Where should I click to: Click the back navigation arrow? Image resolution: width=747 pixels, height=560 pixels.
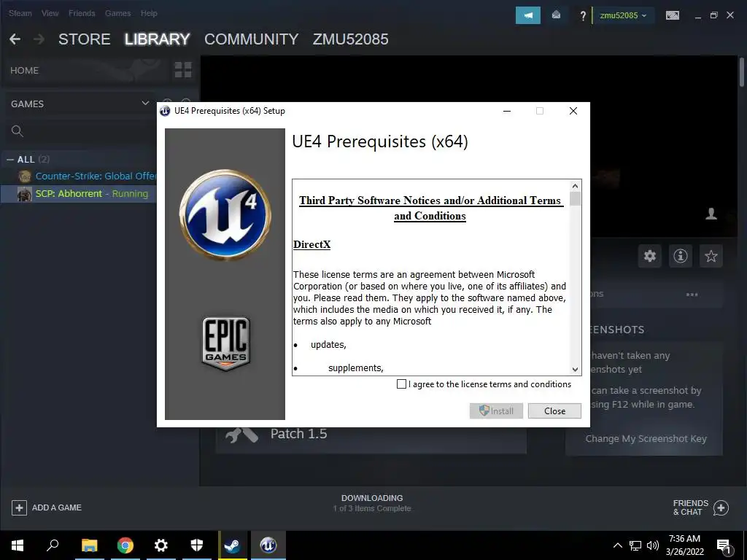[x=15, y=39]
